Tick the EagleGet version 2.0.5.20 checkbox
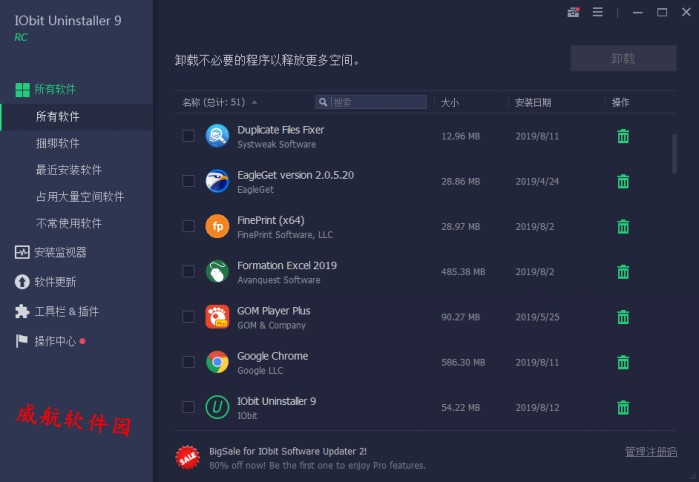This screenshot has width=699, height=482. point(188,181)
